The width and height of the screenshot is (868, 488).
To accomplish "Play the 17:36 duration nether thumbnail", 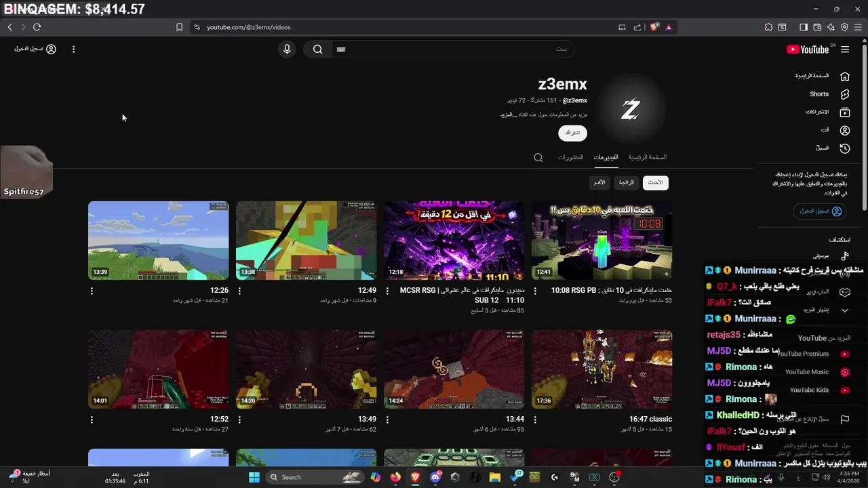I will tap(602, 369).
